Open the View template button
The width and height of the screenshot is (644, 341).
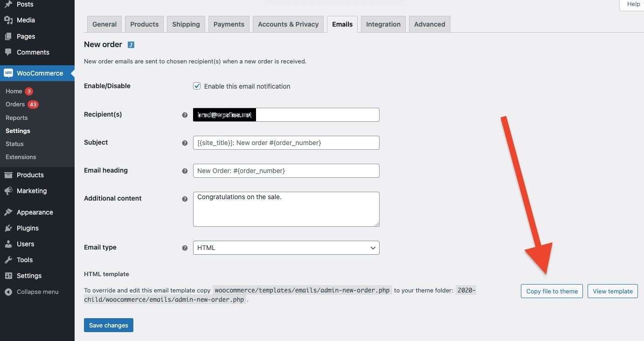[x=612, y=291]
